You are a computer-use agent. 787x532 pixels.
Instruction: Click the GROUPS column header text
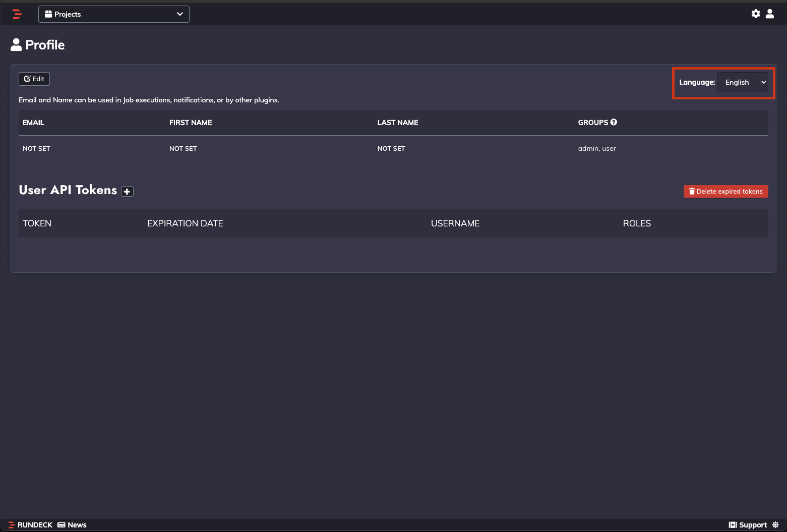[x=593, y=123]
